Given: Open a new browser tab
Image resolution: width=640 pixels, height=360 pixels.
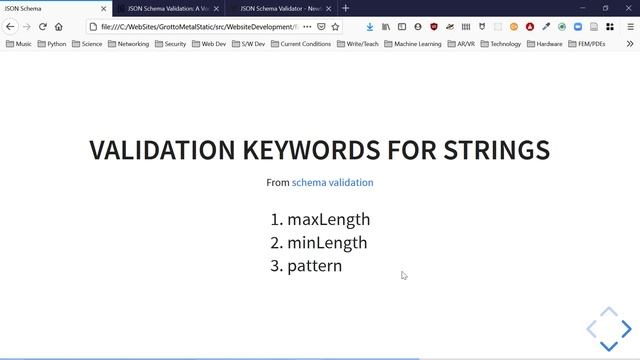Looking at the screenshot, I should [346, 8].
